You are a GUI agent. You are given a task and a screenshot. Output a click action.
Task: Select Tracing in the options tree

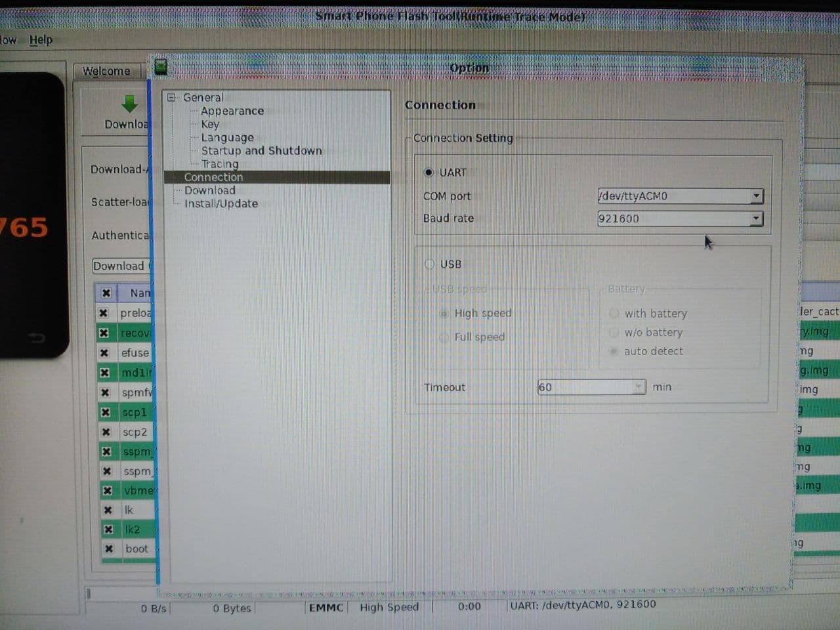point(220,164)
